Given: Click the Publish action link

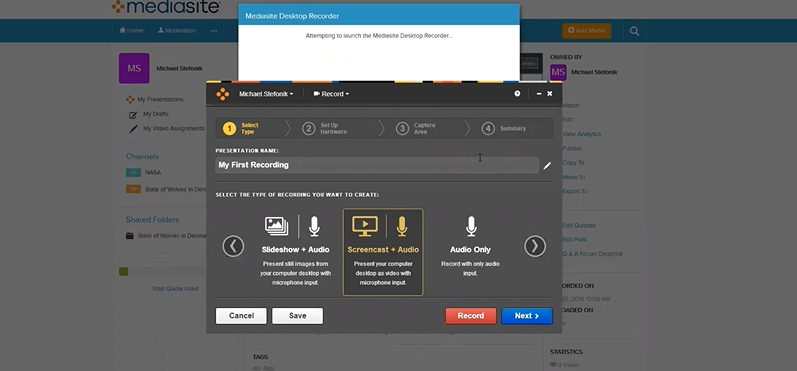Looking at the screenshot, I should pos(572,148).
